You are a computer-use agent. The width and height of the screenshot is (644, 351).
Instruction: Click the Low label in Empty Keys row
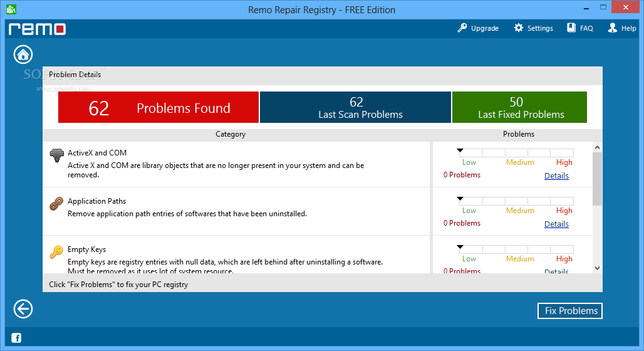coord(469,259)
